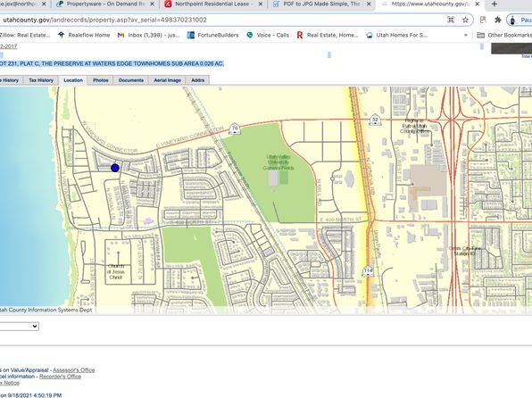The width and height of the screenshot is (532, 398).
Task: Select the Addrs tab
Action: pyautogui.click(x=198, y=80)
